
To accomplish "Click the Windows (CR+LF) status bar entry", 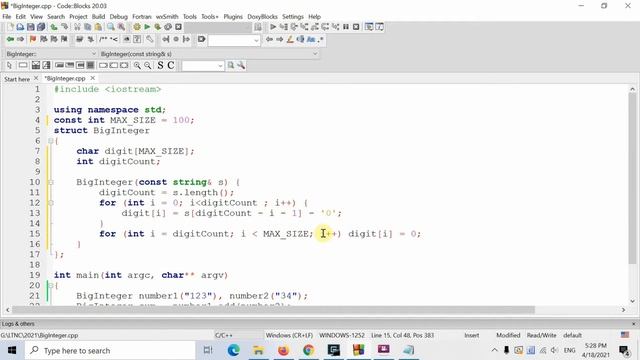I will [x=289, y=335].
